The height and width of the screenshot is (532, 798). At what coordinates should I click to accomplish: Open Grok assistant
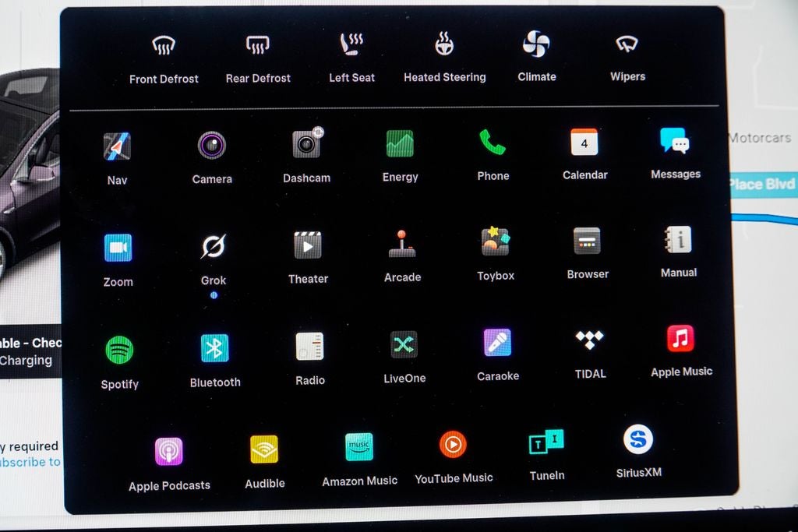click(x=213, y=247)
